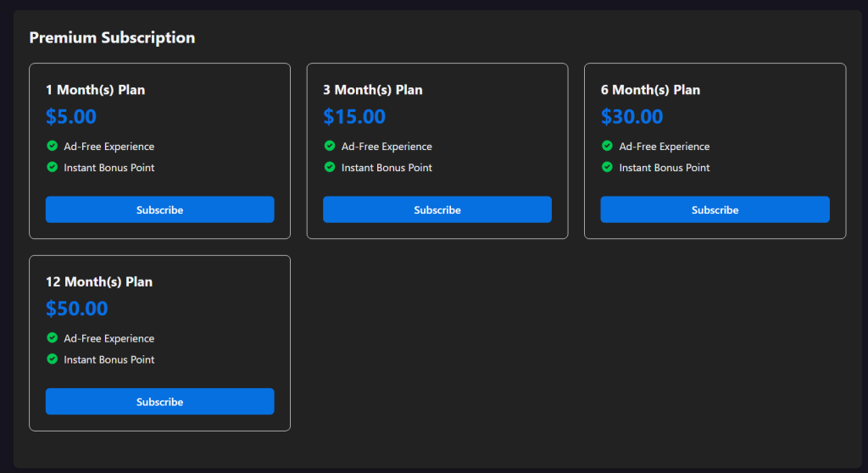The image size is (868, 473).
Task: Select the $50.00 price text
Action: (77, 309)
